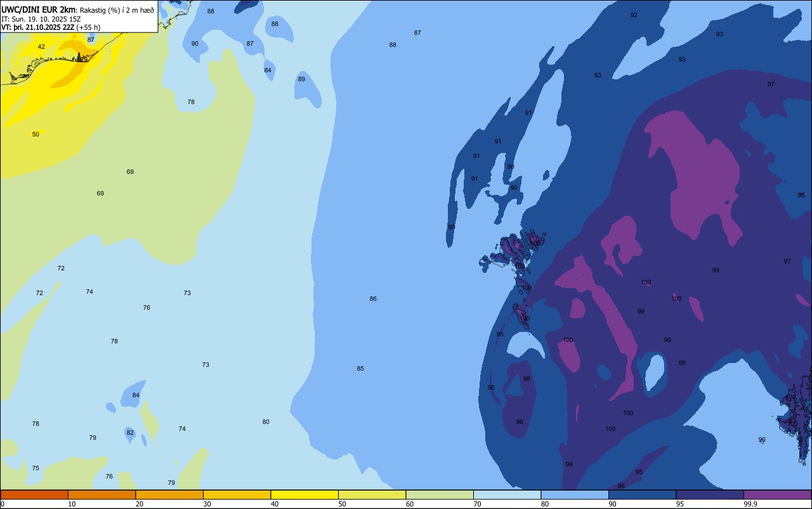Click the humidity value 86 on the map
The image size is (812, 509).
click(x=373, y=299)
